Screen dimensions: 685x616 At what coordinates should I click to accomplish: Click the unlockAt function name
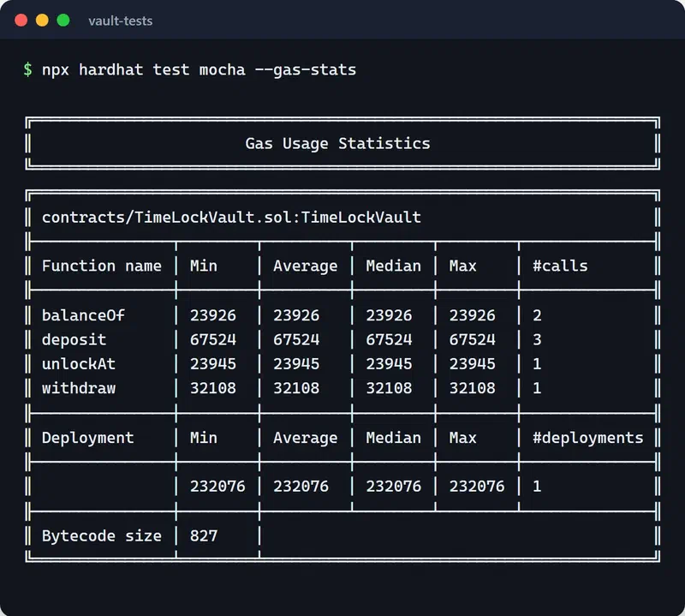click(x=79, y=364)
